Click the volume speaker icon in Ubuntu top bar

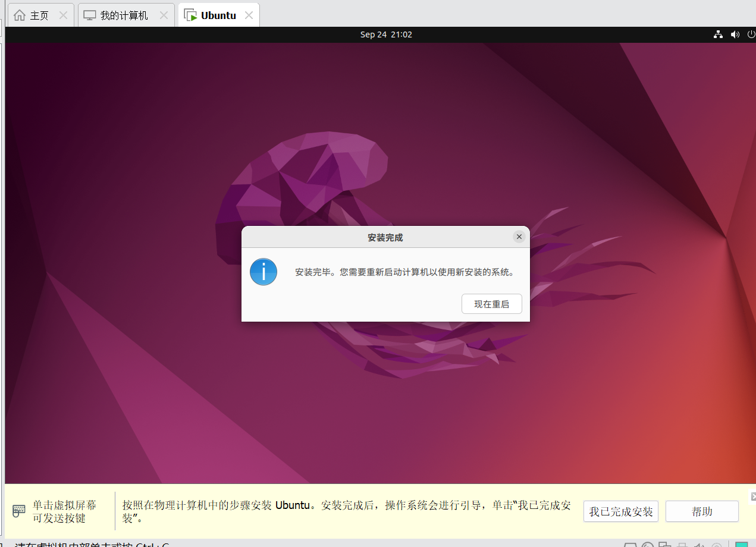[735, 34]
